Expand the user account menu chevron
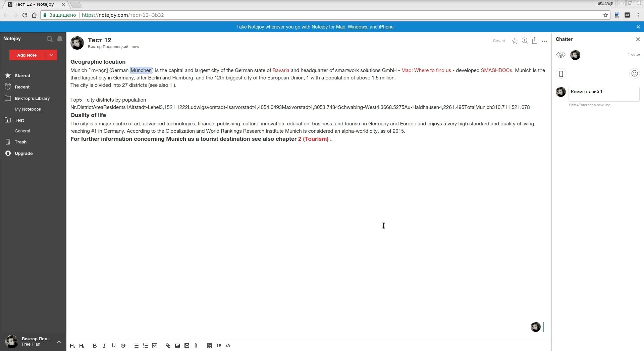The width and height of the screenshot is (644, 351). tap(59, 342)
